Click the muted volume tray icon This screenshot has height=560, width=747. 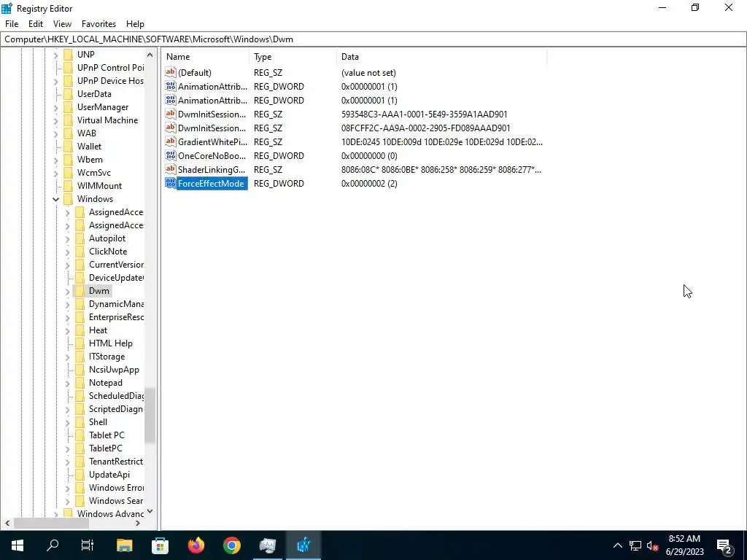(x=653, y=545)
